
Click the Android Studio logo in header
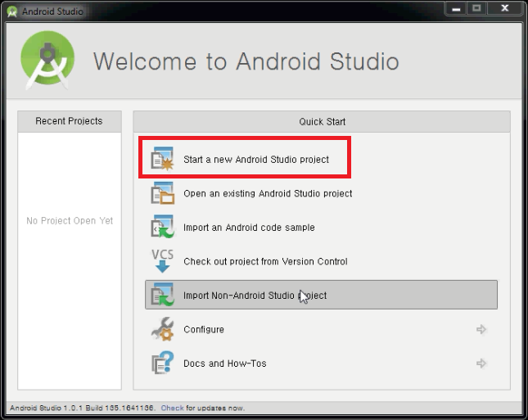47,60
